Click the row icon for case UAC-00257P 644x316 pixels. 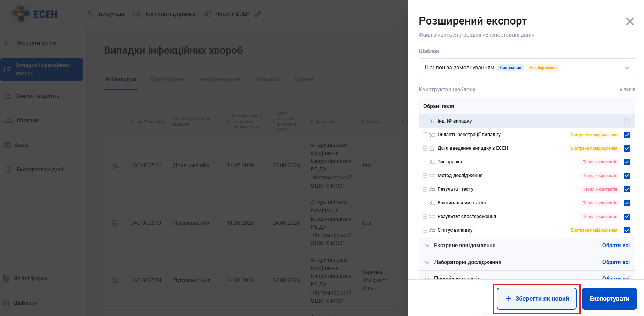(x=114, y=165)
